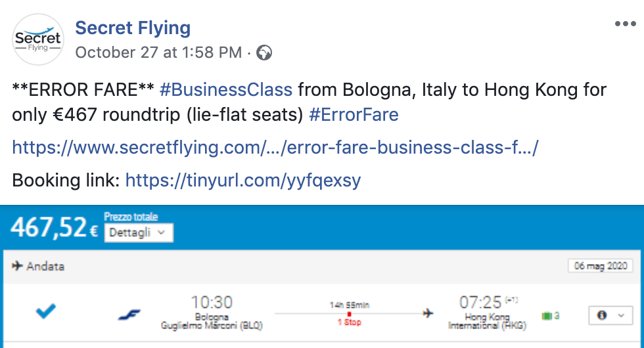Screen dimensions: 644x348
Task: Open the three-dot post options menu
Action: click(625, 24)
